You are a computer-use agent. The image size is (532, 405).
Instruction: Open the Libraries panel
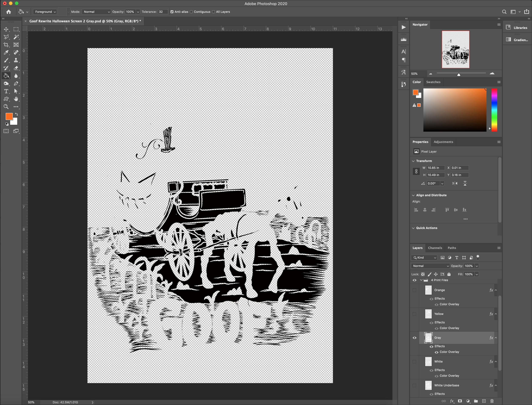coord(517,28)
